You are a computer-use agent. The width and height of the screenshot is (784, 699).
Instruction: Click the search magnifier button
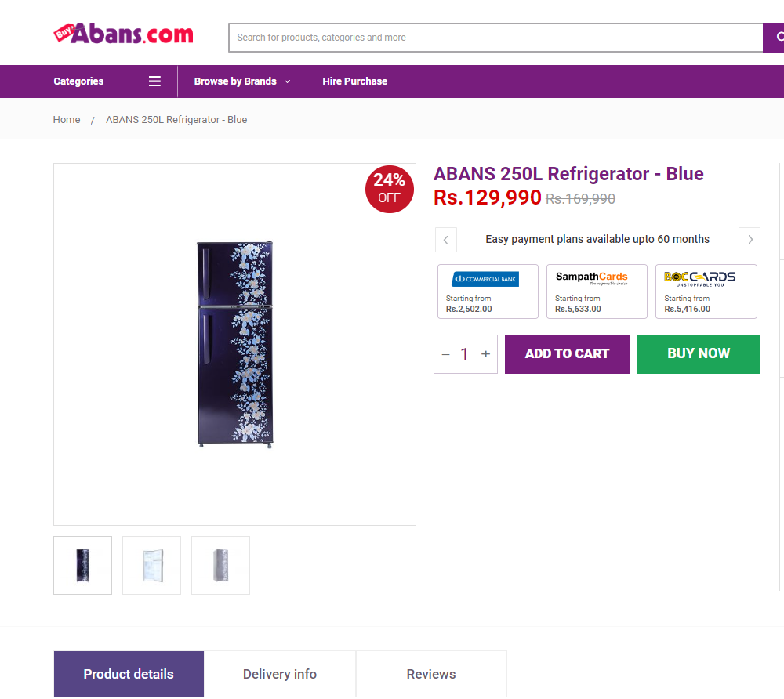click(774, 38)
